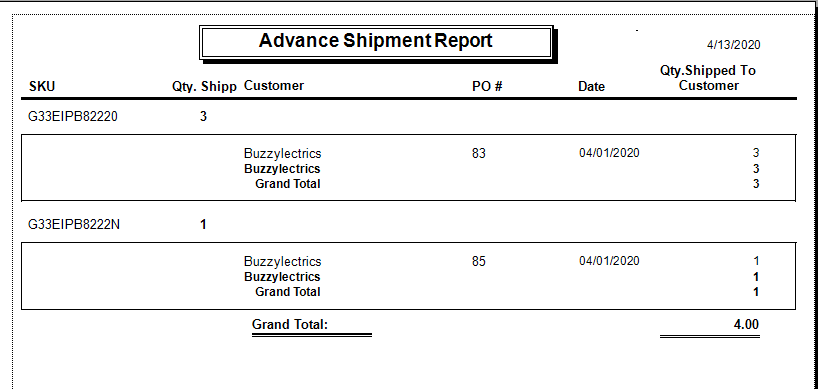Select PO number 85
The image size is (818, 389).
[478, 261]
